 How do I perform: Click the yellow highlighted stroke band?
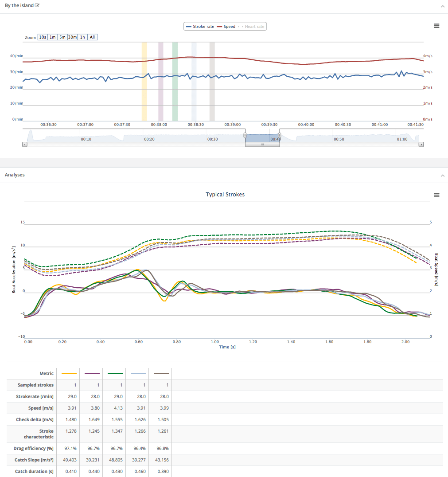coord(144,82)
